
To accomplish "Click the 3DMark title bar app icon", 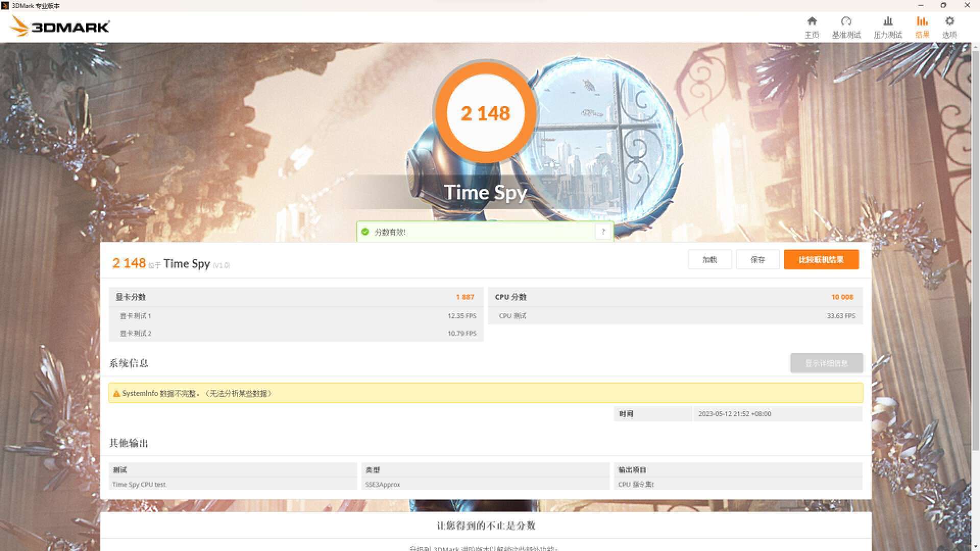I will 5,6.
